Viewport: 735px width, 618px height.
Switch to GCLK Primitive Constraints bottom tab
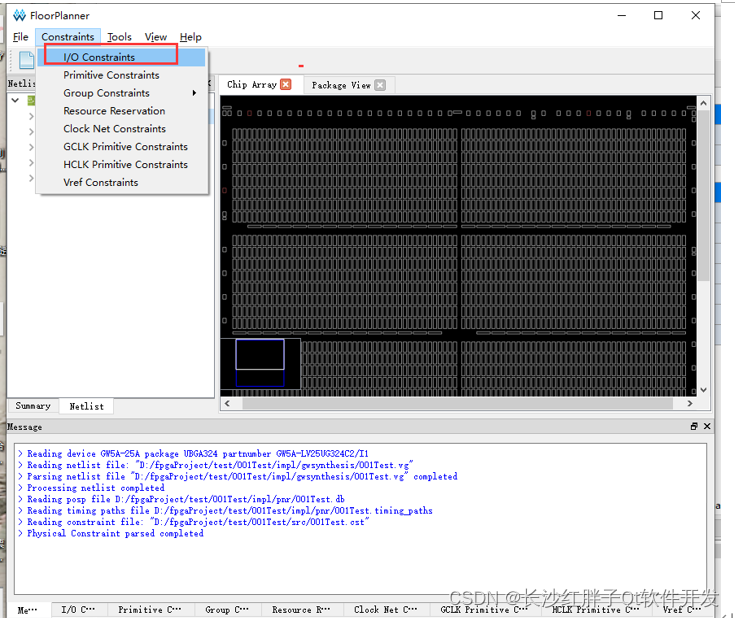tap(484, 610)
